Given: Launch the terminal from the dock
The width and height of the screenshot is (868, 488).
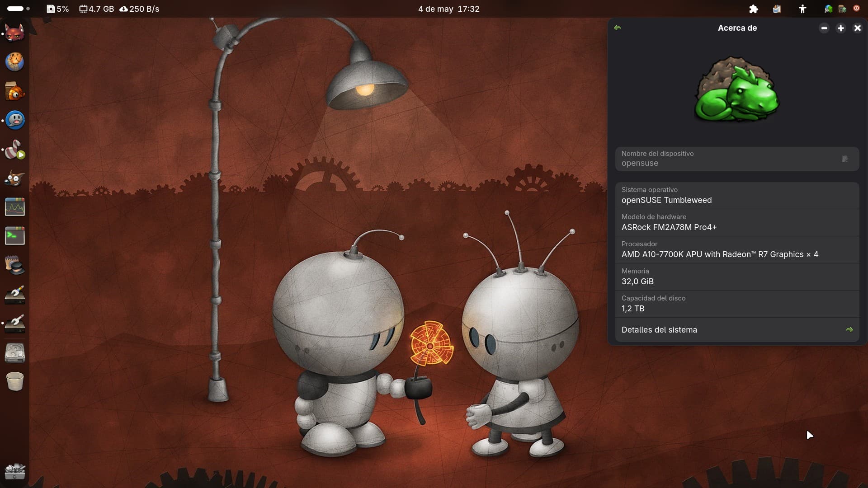Looking at the screenshot, I should (14, 236).
